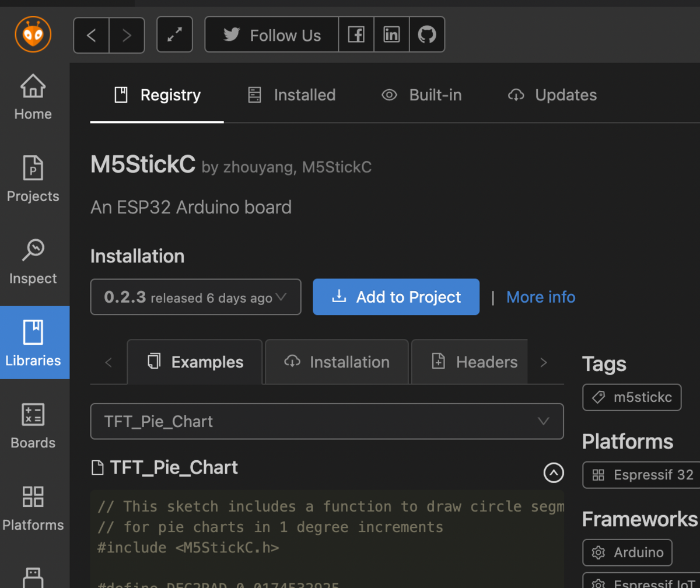Open the Projects sidebar section
This screenshot has width=700, height=588.
click(33, 179)
